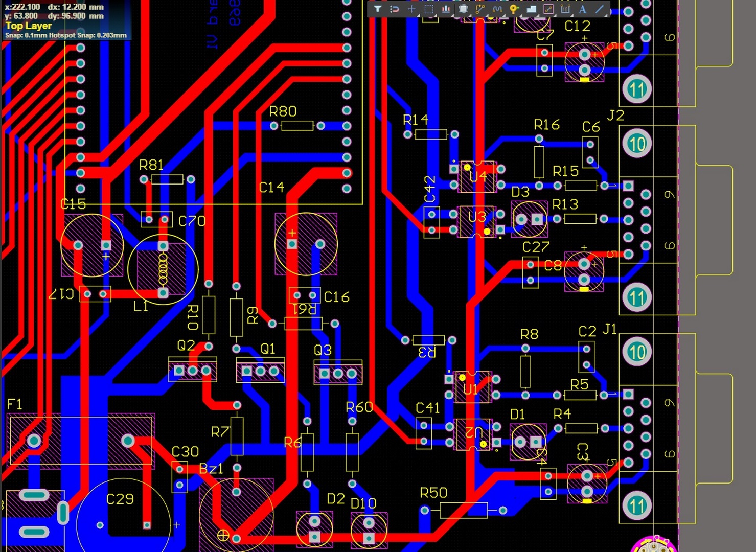756x552 pixels.
Task: Click pad 11 of connector J1
Action: point(637,505)
